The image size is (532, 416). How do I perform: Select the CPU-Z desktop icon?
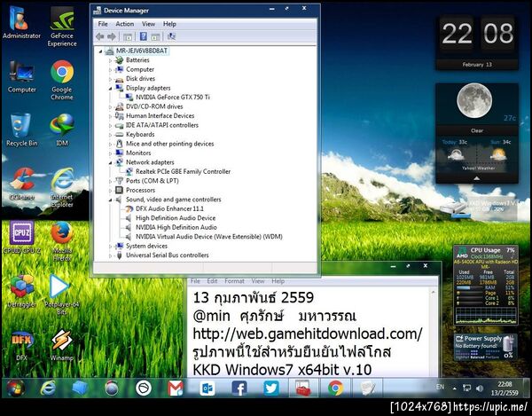click(21, 237)
